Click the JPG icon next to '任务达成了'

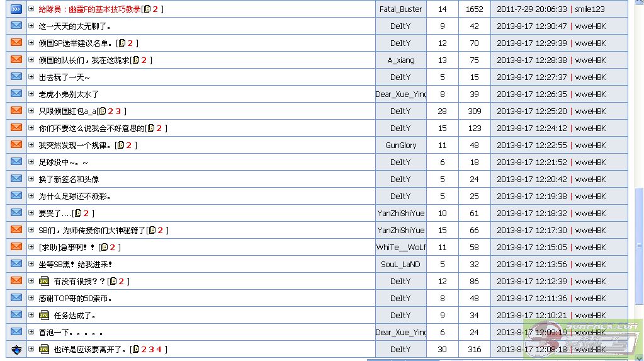pos(44,315)
